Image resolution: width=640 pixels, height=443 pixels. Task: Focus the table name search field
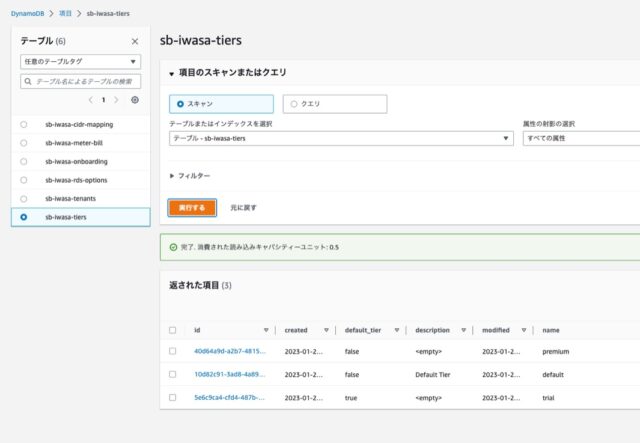80,81
